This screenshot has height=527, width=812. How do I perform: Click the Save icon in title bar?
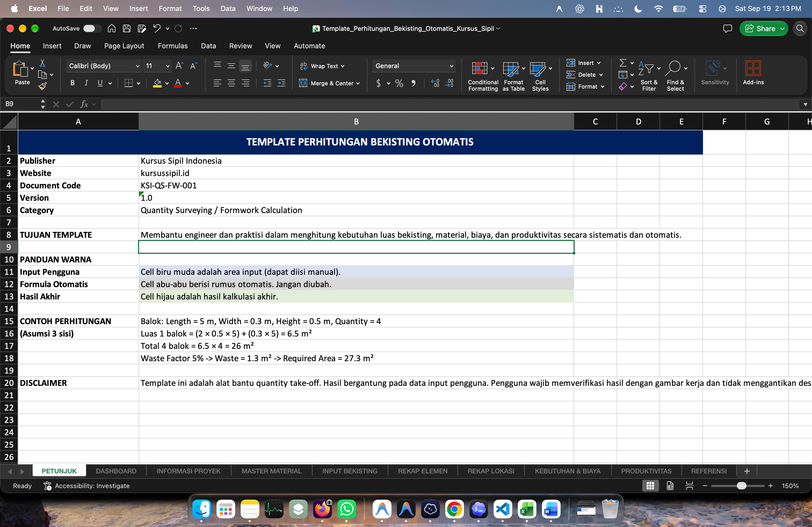click(126, 29)
